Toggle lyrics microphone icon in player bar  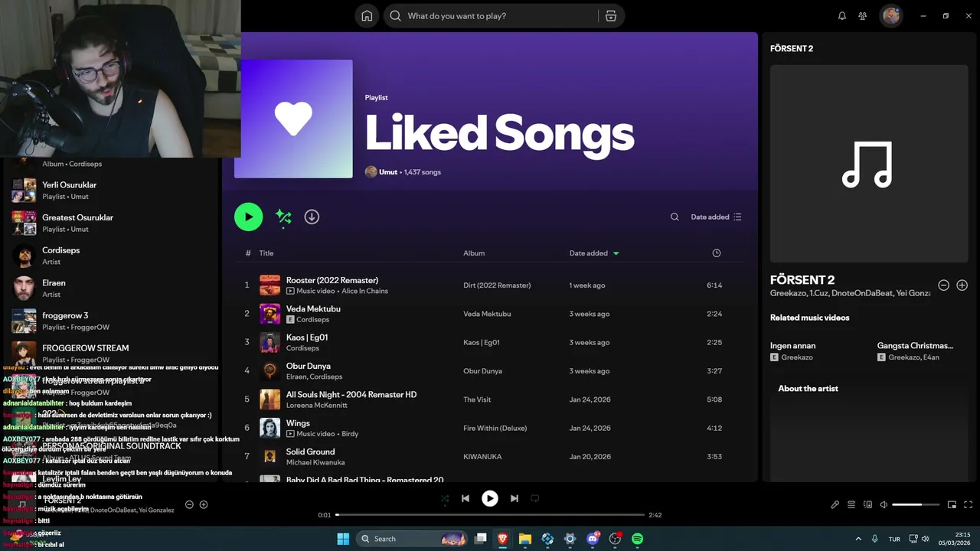point(835,504)
